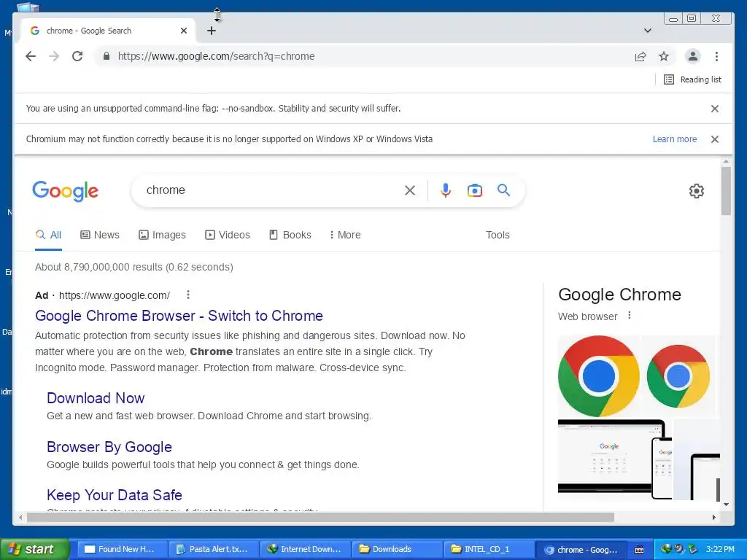The image size is (747, 560).
Task: Open Google quick settings gear
Action: coord(697,191)
